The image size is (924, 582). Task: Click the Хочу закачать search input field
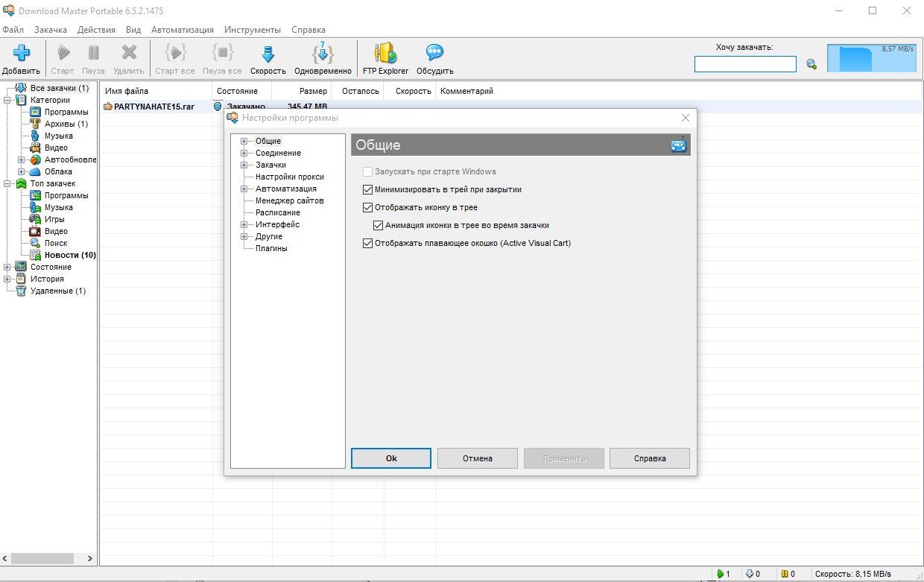click(x=745, y=65)
